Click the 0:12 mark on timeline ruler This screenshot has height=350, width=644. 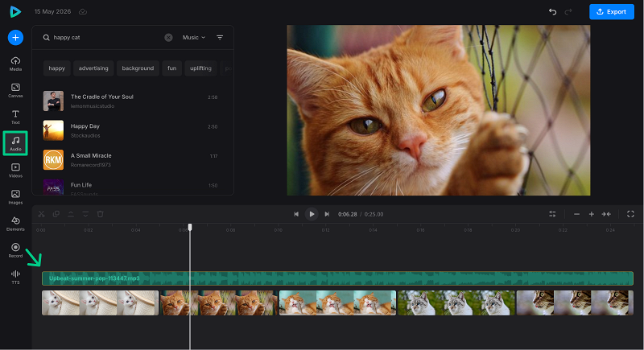[x=326, y=230]
